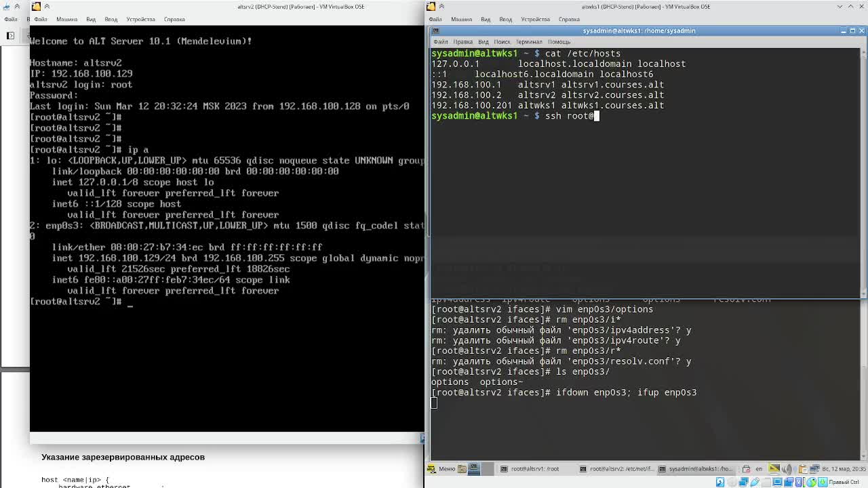Switch to sysadmin@altwks1 taskbar window
The height and width of the screenshot is (488, 868).
coord(696,468)
